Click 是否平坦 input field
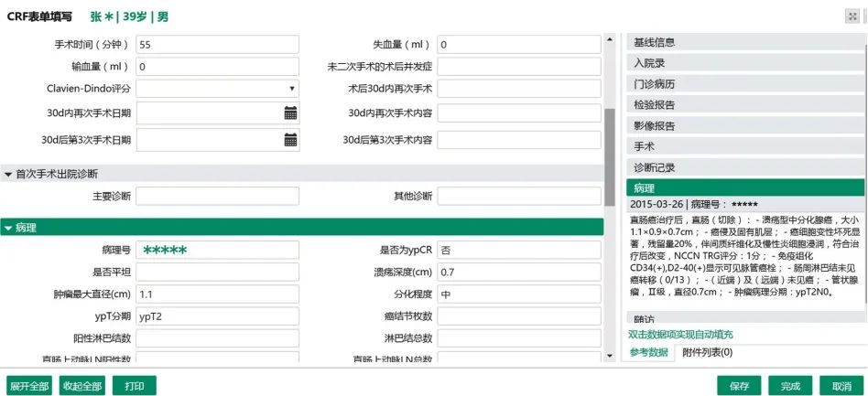The image size is (868, 396). [218, 273]
